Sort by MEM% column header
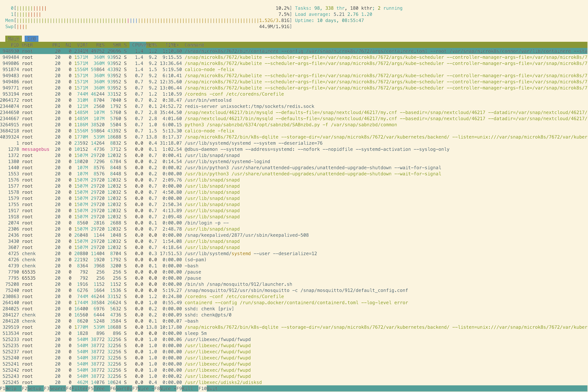Image resolution: width=588 pixels, height=392 pixels. (x=152, y=45)
